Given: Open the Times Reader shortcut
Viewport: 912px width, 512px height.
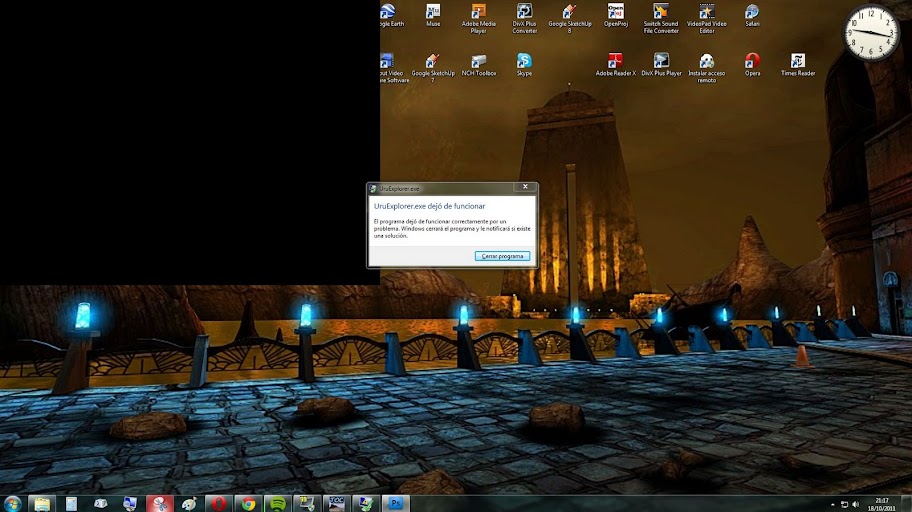Looking at the screenshot, I should [798, 65].
